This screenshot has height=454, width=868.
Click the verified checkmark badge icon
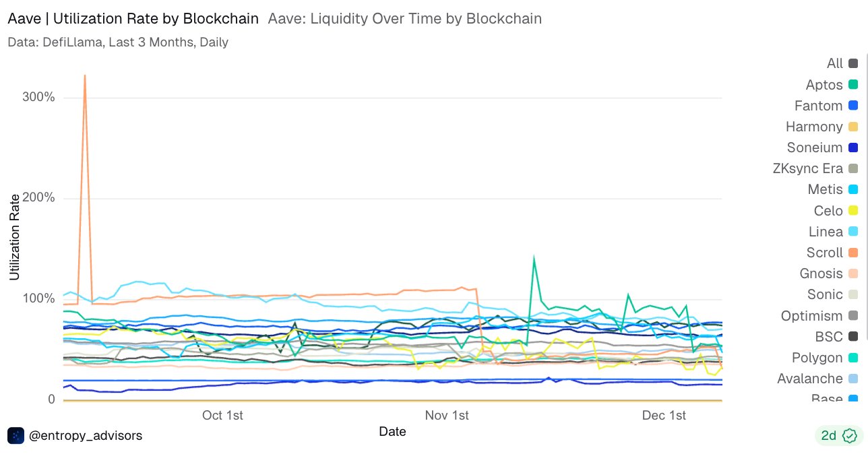[x=850, y=436]
